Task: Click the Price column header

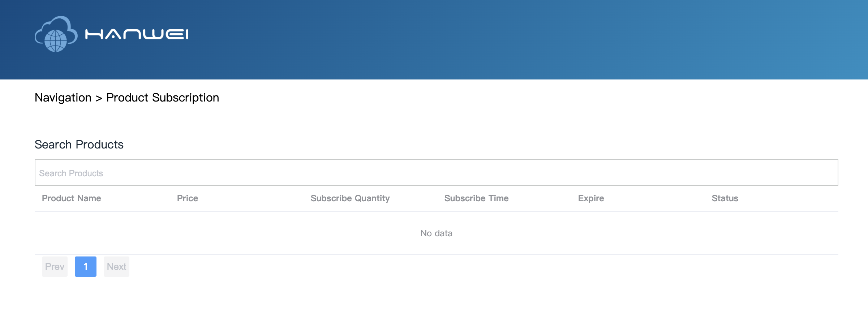Action: 187,198
